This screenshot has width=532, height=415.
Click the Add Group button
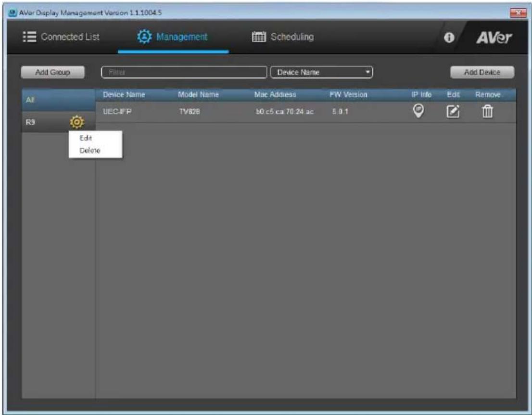52,72
